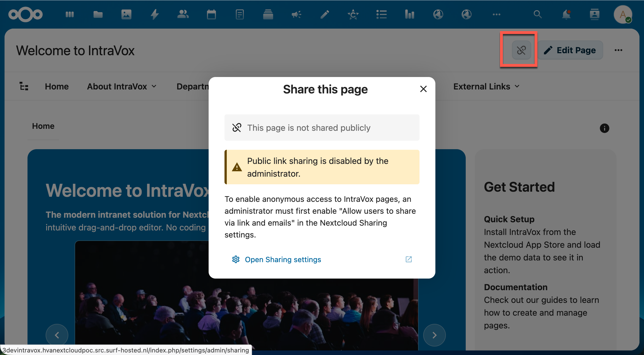The image size is (644, 355).
Task: Open the Deck stacked cards icon
Action: (268, 14)
